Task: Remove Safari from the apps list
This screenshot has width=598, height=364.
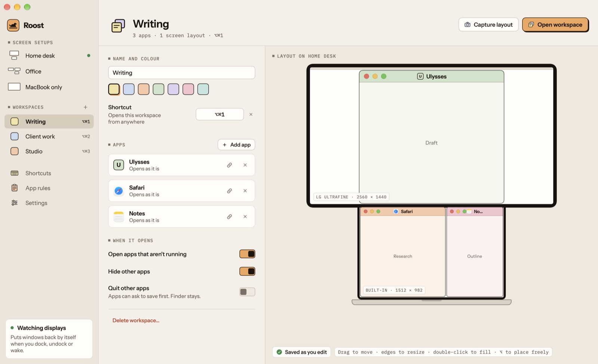Action: (x=245, y=191)
